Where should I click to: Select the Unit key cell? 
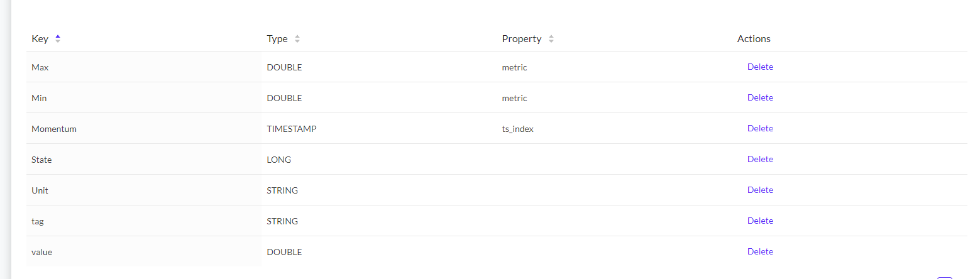pos(144,190)
